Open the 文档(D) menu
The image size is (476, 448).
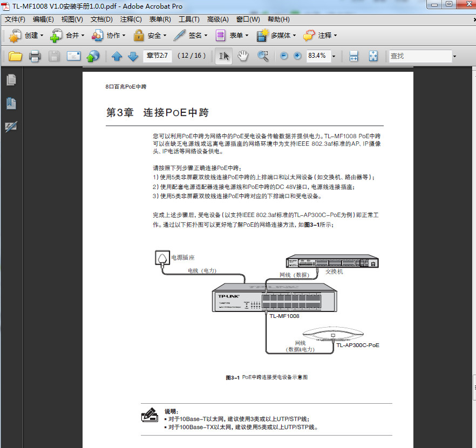click(x=101, y=19)
